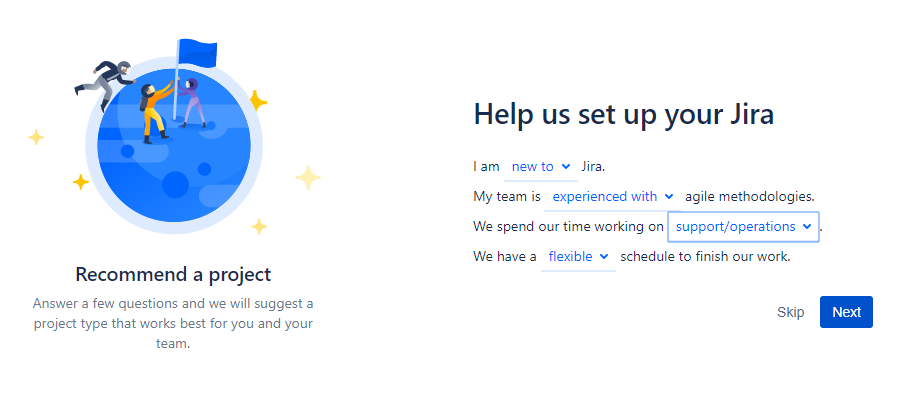This screenshot has width=918, height=402.
Task: Click the Skip link
Action: 790,312
